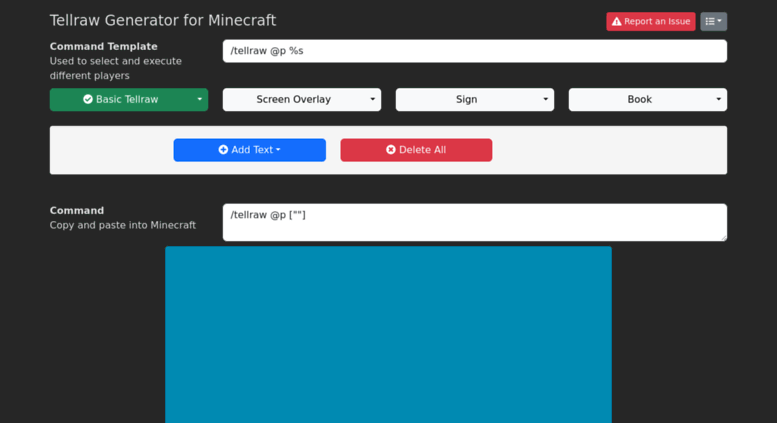The height and width of the screenshot is (423, 777).
Task: Click into the generated Command text area
Action: click(x=475, y=222)
